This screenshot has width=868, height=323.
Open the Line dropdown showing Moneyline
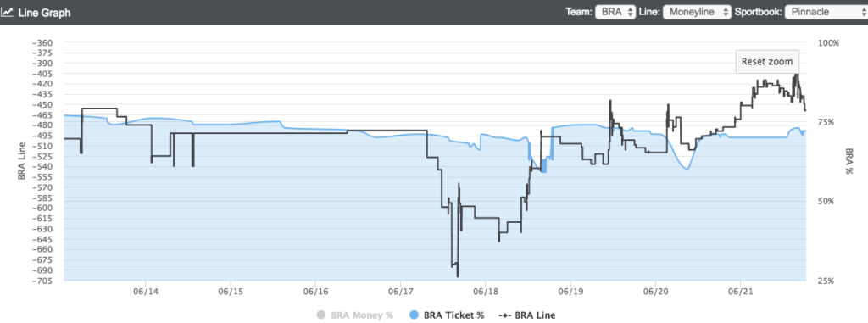pos(698,12)
